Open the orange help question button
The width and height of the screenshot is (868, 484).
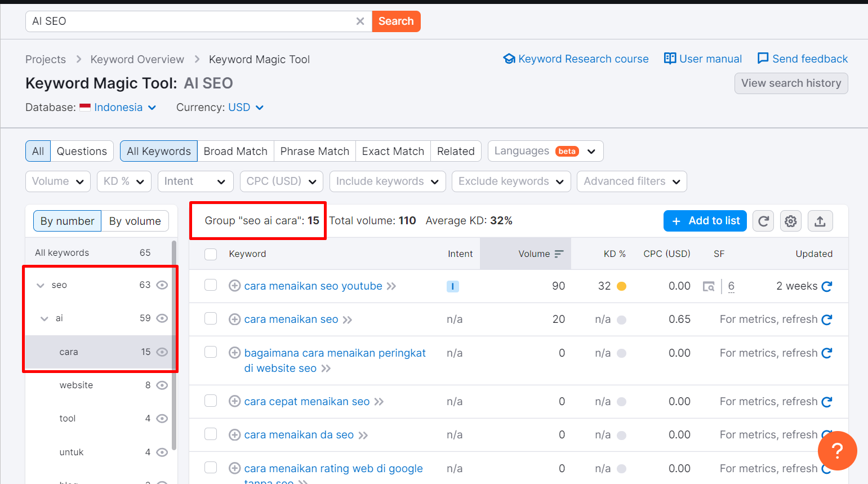tap(837, 450)
